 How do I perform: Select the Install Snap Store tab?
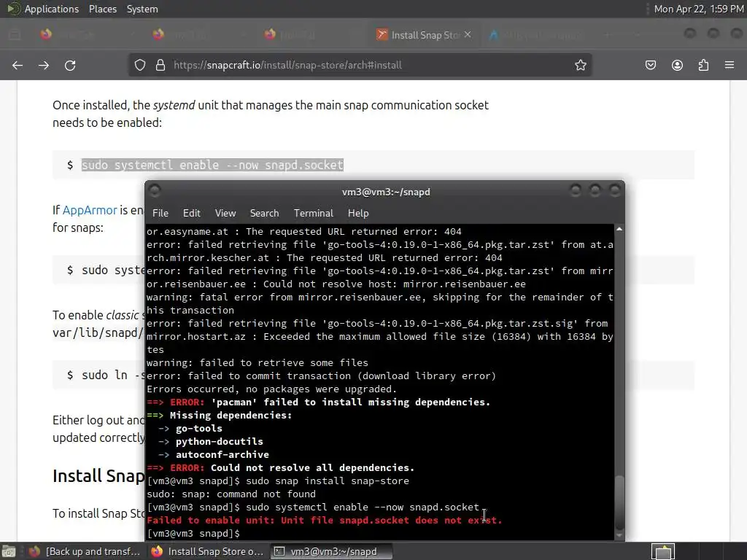click(x=423, y=35)
